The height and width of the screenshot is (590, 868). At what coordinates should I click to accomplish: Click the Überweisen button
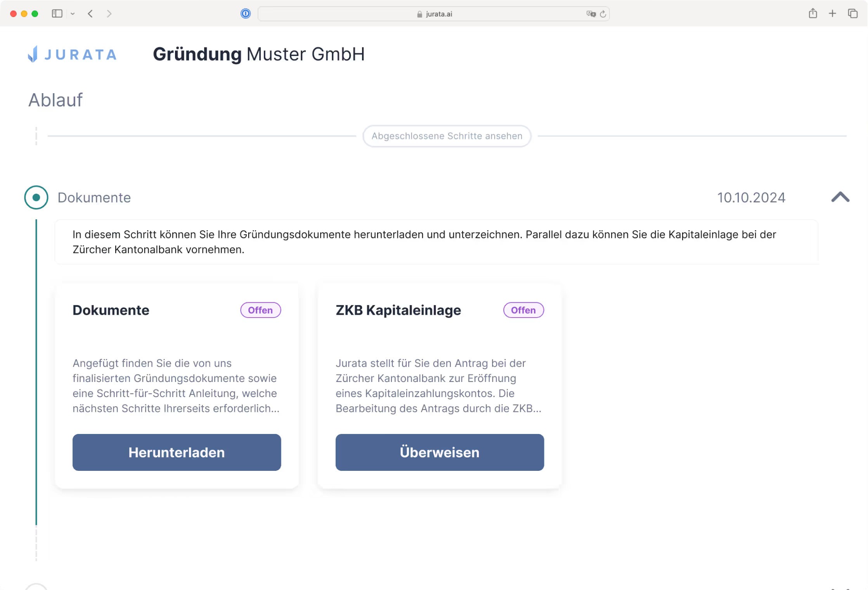[440, 452]
